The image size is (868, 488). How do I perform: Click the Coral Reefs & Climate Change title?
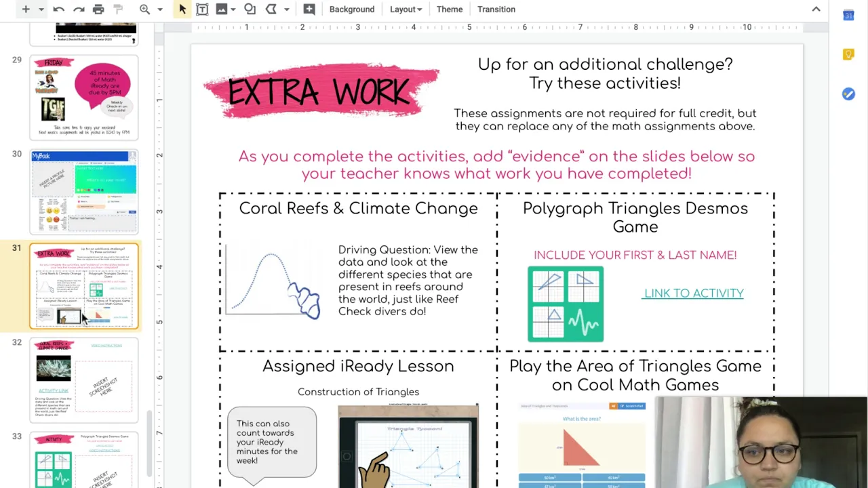[358, 209]
